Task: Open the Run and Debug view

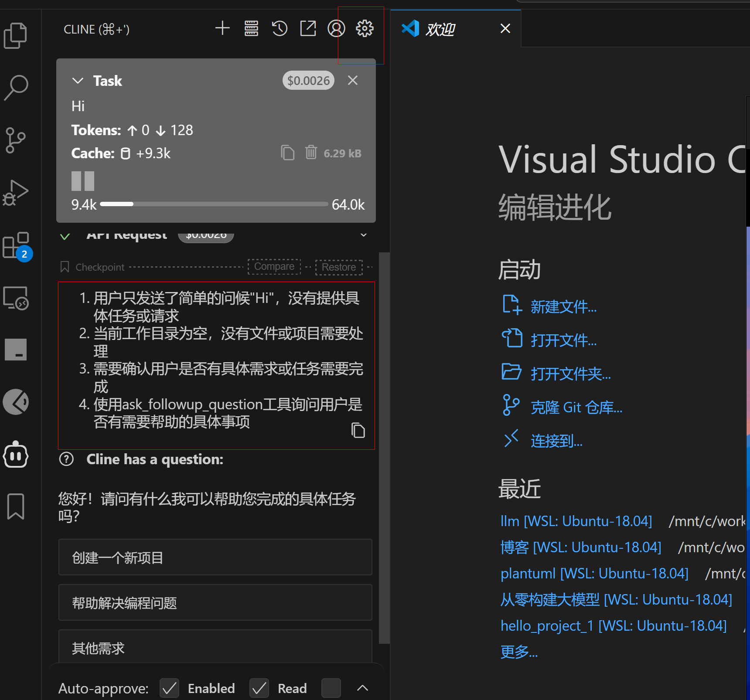Action: [x=16, y=192]
